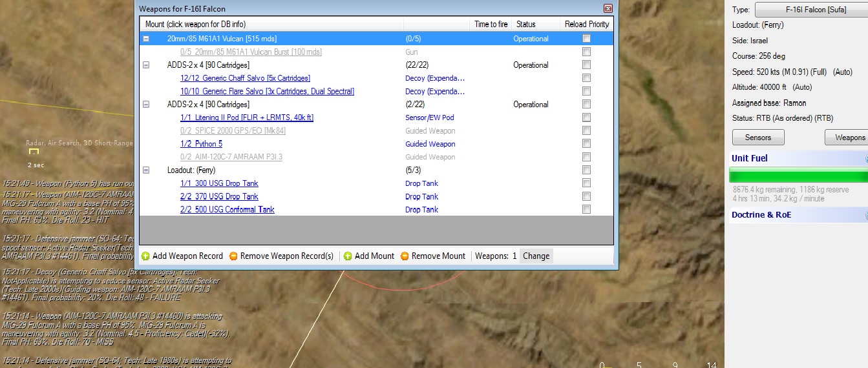
Task: Open DB info for 500 USG Conformal Tank
Action: [227, 210]
